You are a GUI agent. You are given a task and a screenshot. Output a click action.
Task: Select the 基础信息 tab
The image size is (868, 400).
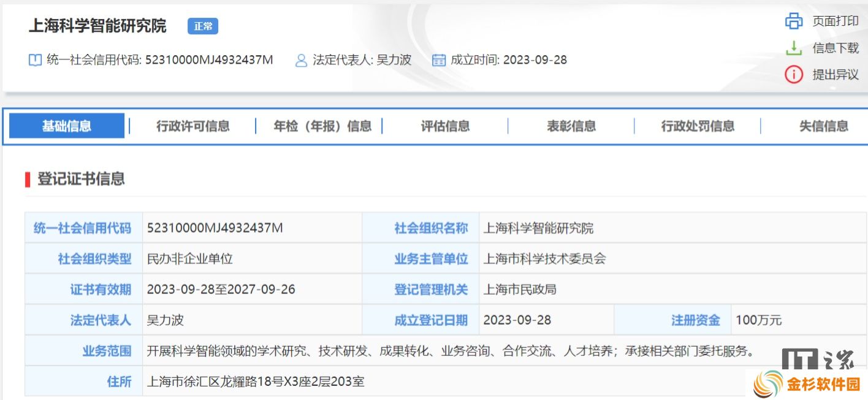(67, 126)
